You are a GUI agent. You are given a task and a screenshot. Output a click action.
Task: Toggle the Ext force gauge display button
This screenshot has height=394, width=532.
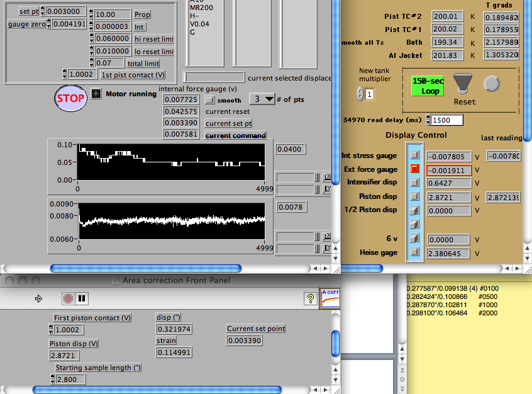point(414,169)
